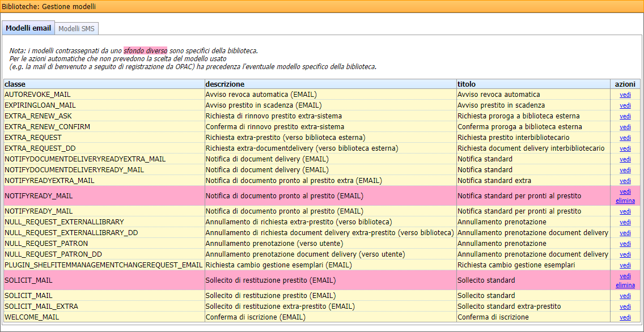The width and height of the screenshot is (644, 332).
Task: Open vedi for EXTRA_RENEW_CONFIRM
Action: (625, 127)
